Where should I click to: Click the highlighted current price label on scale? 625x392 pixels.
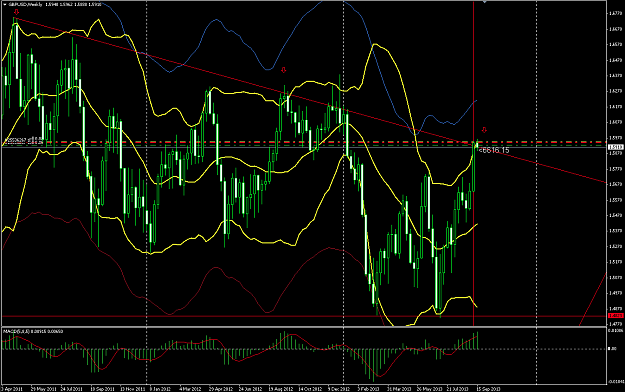[x=615, y=147]
